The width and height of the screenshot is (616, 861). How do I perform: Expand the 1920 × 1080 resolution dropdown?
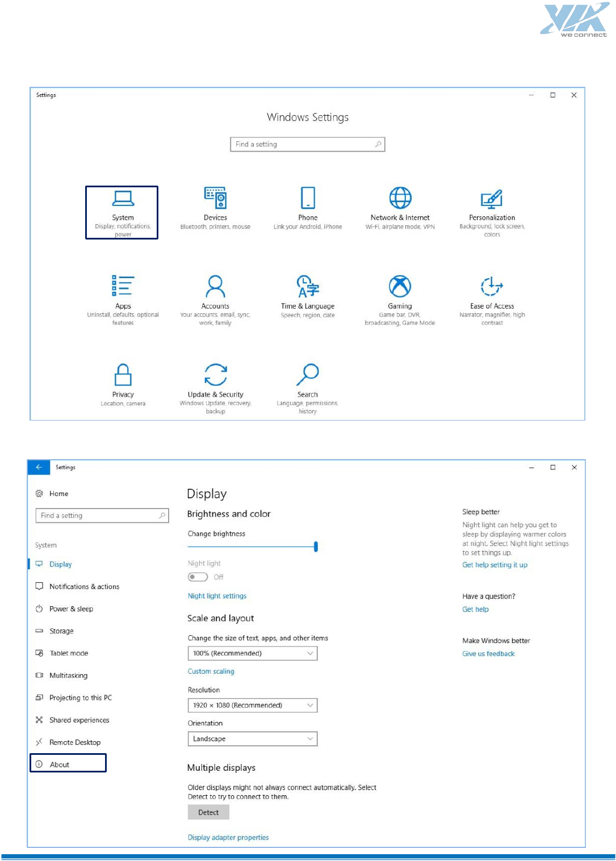click(x=253, y=705)
